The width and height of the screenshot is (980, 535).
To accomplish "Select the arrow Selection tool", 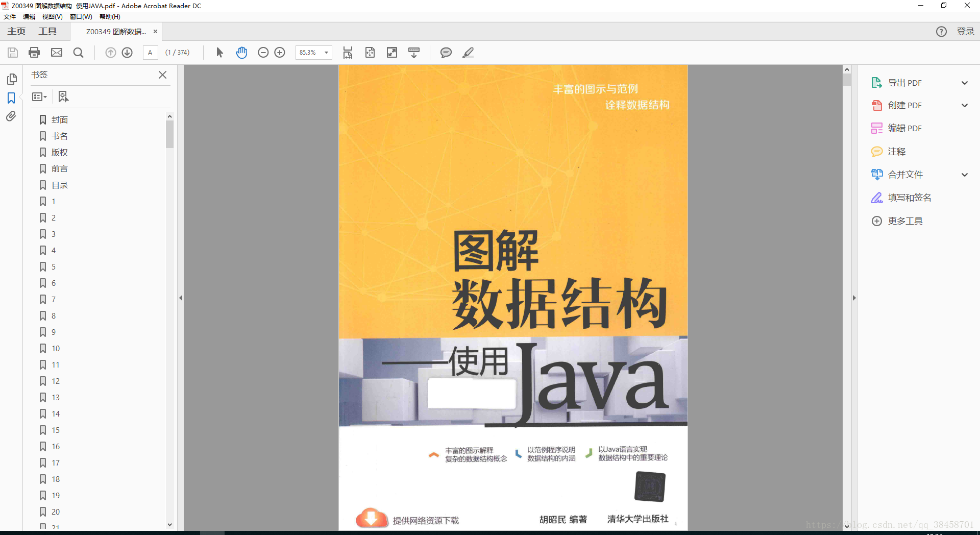I will (220, 53).
